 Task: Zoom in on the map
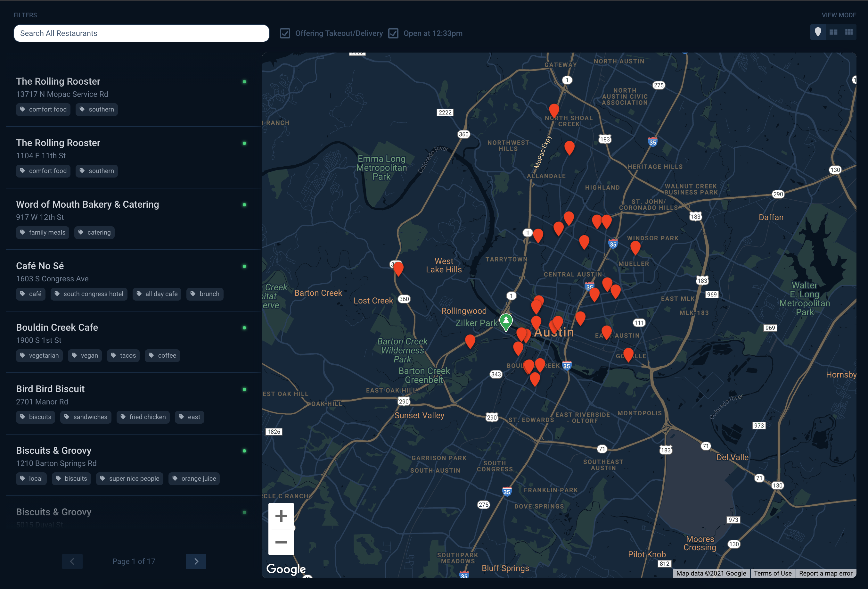pyautogui.click(x=281, y=516)
